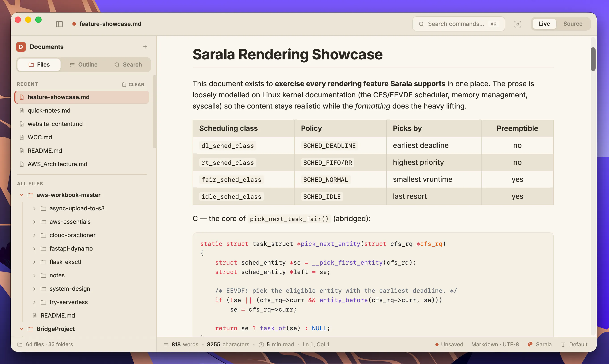Click the Sarala Rendering Showcase heading
This screenshot has width=609, height=364.
click(x=287, y=54)
